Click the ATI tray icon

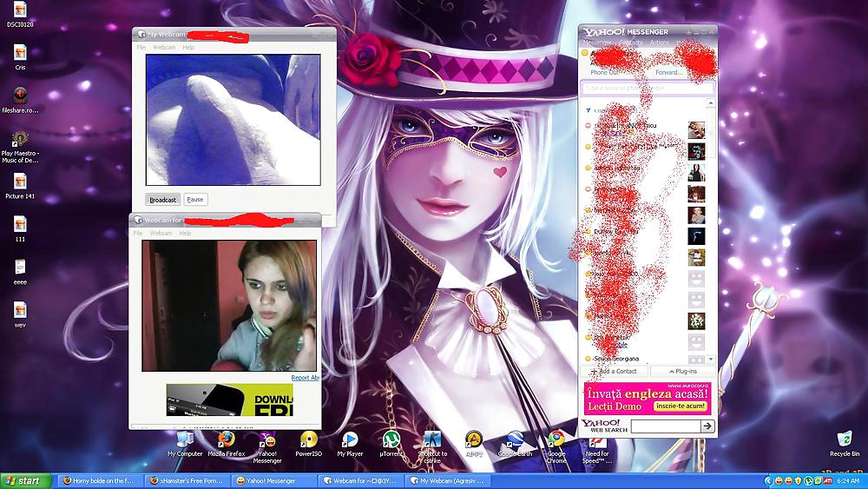click(x=827, y=480)
